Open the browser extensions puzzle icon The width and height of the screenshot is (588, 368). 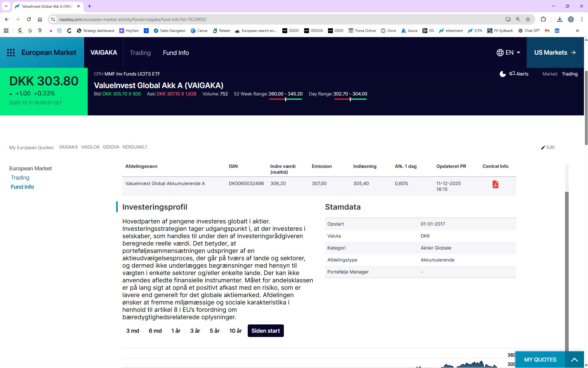(x=543, y=19)
